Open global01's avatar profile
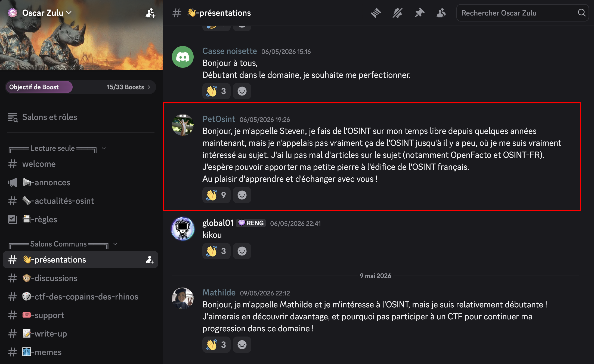The width and height of the screenshot is (594, 364). coord(183,229)
